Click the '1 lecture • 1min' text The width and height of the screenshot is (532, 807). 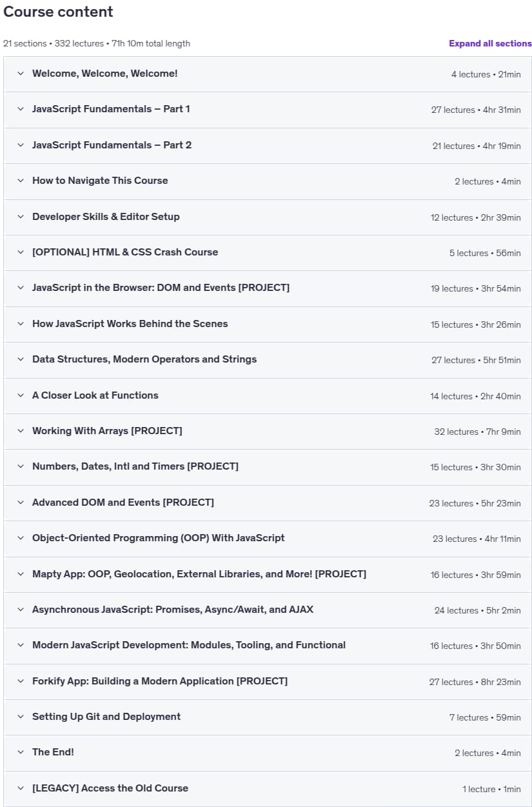(491, 789)
